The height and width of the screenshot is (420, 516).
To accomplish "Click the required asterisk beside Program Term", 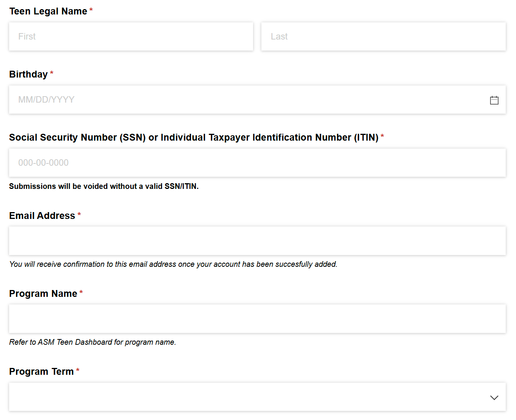I will tap(78, 370).
